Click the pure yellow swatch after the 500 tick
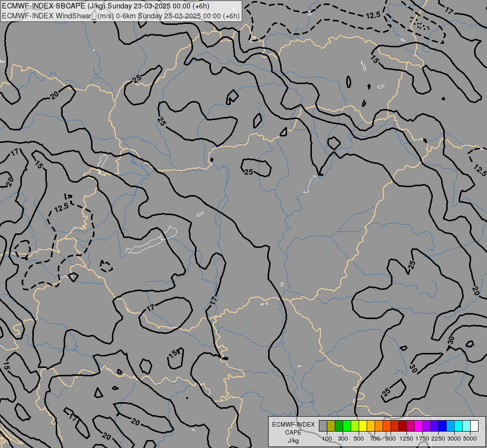The image size is (487, 448). tap(363, 426)
